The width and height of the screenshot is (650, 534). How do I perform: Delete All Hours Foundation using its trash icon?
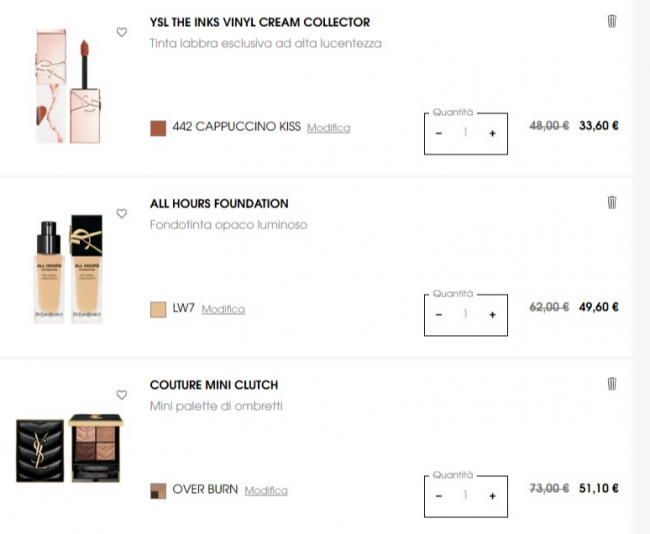(612, 202)
